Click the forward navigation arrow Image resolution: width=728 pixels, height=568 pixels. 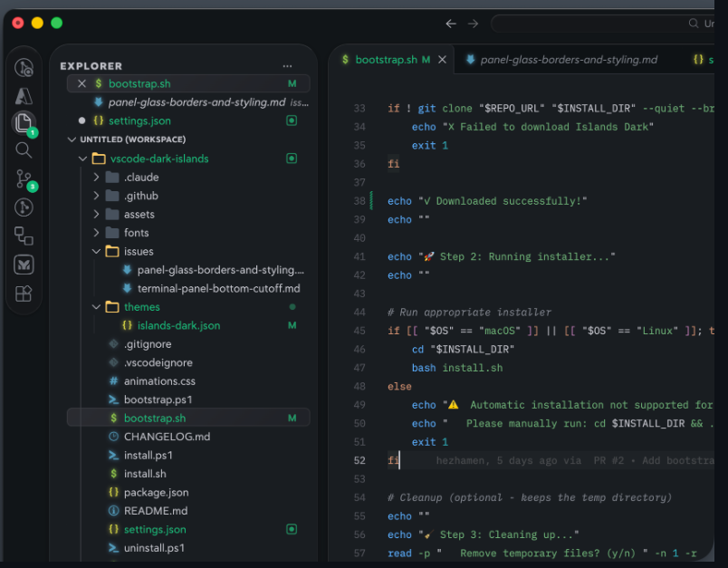point(473,24)
